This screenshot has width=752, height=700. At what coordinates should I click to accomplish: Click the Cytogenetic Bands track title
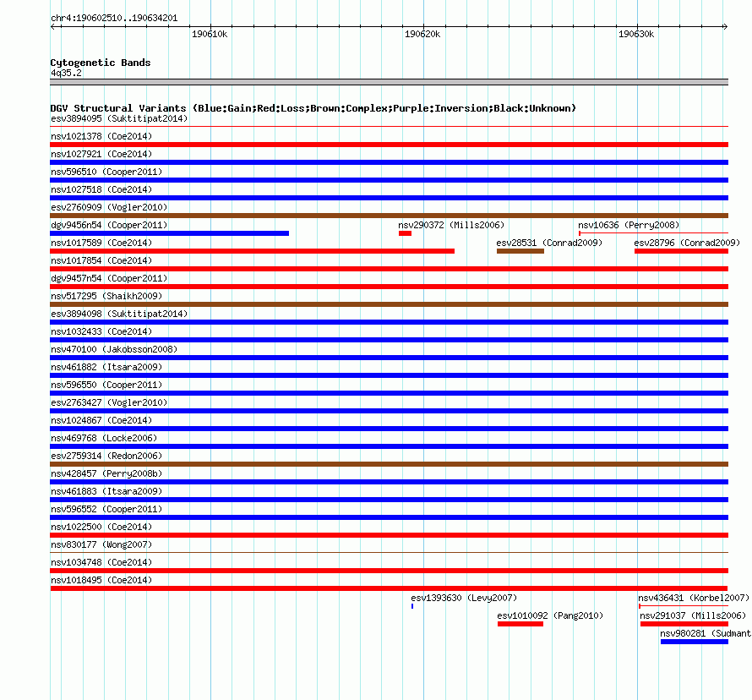[x=101, y=63]
